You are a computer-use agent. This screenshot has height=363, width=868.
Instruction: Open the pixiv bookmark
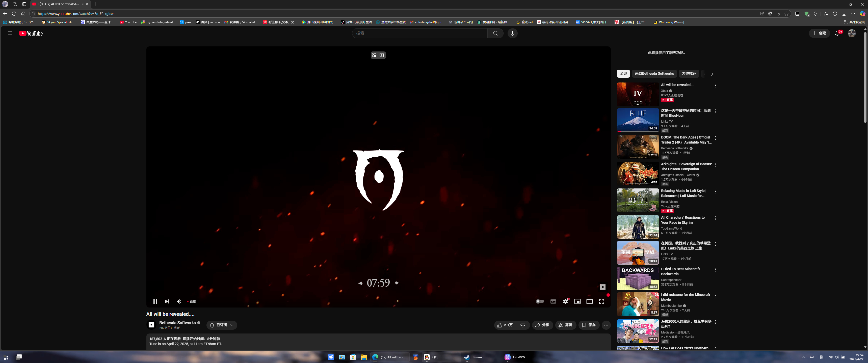(186, 22)
